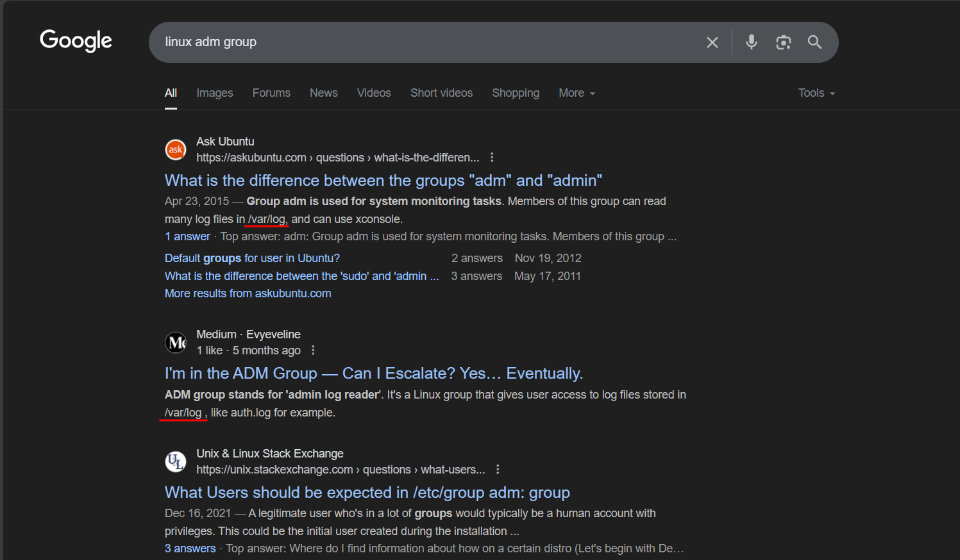Expand the More search filters dropdown

tap(577, 94)
